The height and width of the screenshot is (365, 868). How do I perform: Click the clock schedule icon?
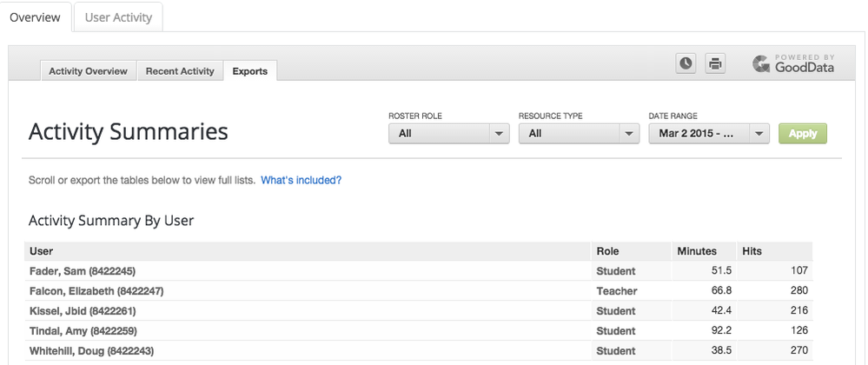pos(686,63)
